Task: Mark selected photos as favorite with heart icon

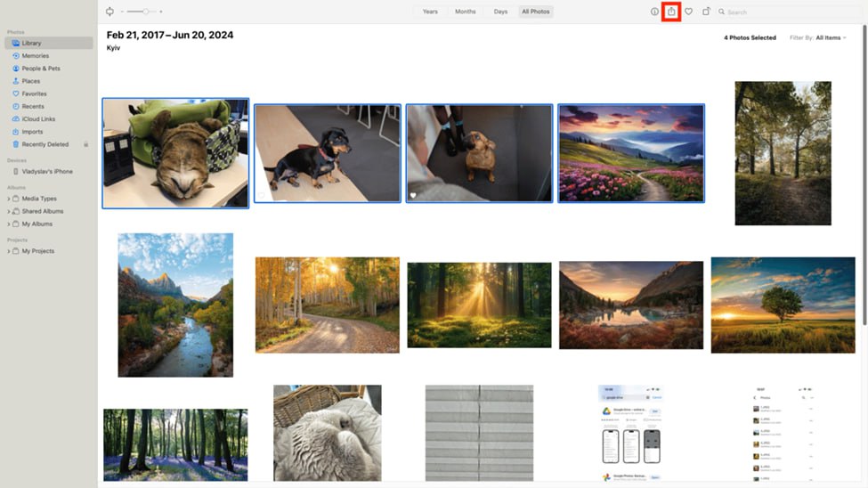Action: point(688,12)
